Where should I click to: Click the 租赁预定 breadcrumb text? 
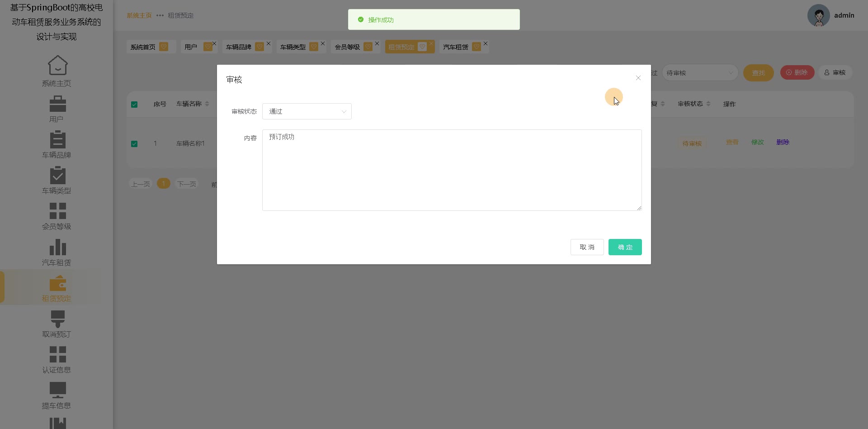point(181,15)
